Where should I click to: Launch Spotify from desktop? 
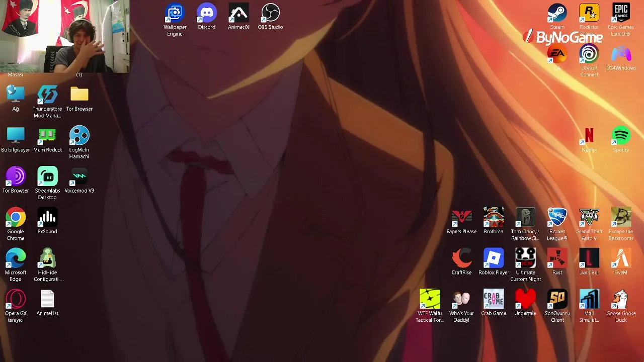(621, 136)
